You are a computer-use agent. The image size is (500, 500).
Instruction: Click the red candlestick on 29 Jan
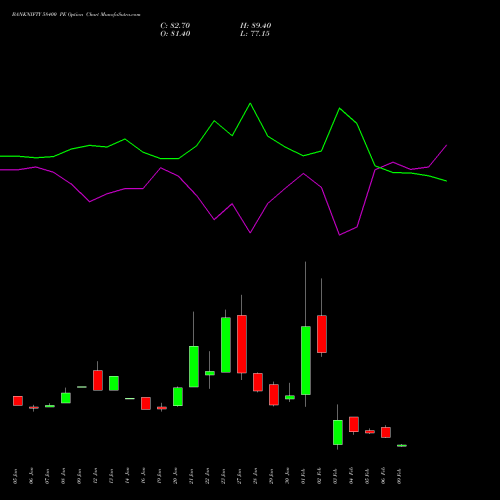click(274, 395)
